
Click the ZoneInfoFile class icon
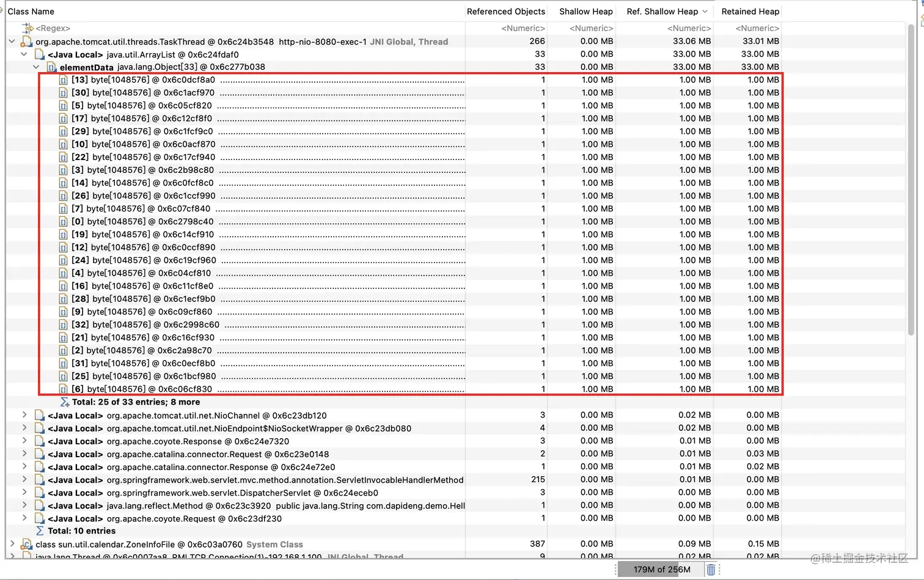pyautogui.click(x=26, y=544)
